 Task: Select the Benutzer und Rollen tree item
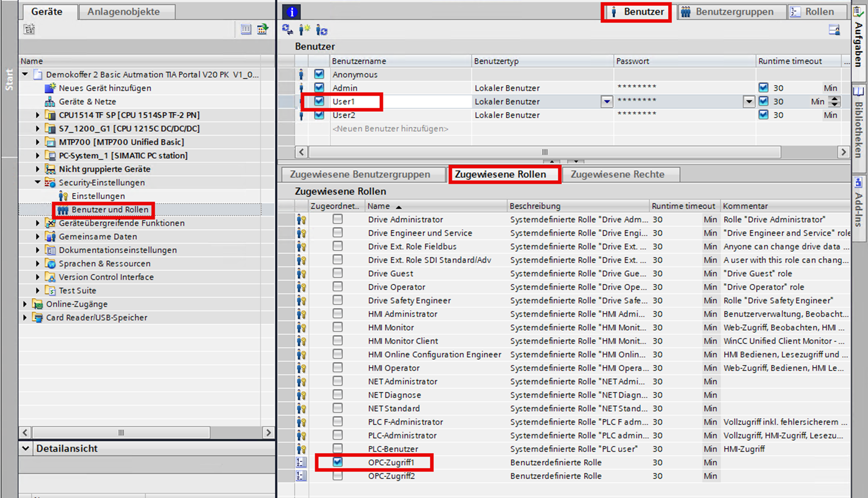pyautogui.click(x=110, y=210)
